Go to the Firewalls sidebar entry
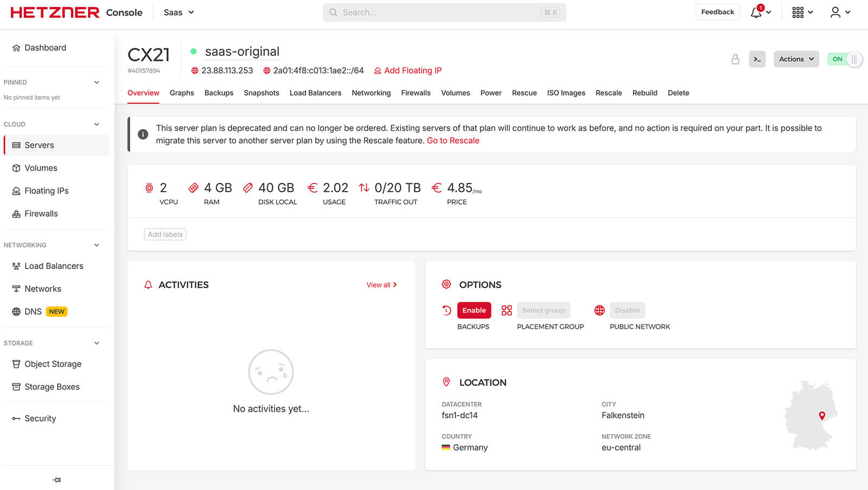Image resolution: width=868 pixels, height=490 pixels. click(x=41, y=213)
